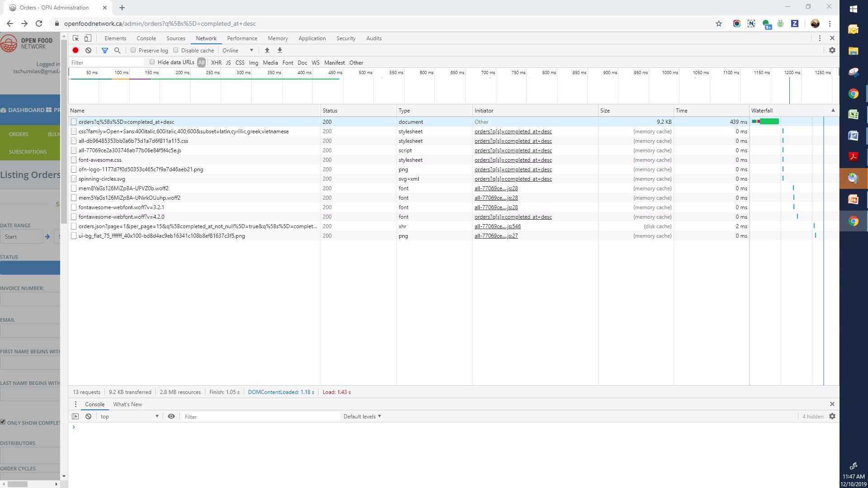This screenshot has width=868, height=488.
Task: Import HAR file with upload arrow
Action: [267, 50]
